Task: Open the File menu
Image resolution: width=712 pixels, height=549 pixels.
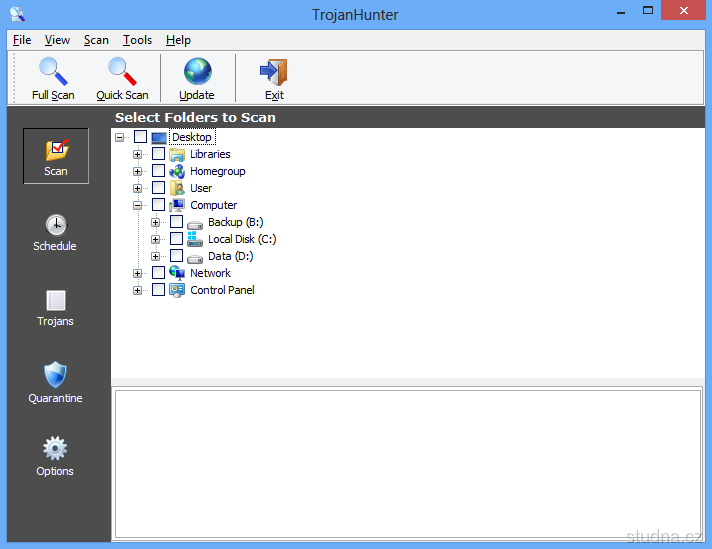Action: pyautogui.click(x=22, y=40)
